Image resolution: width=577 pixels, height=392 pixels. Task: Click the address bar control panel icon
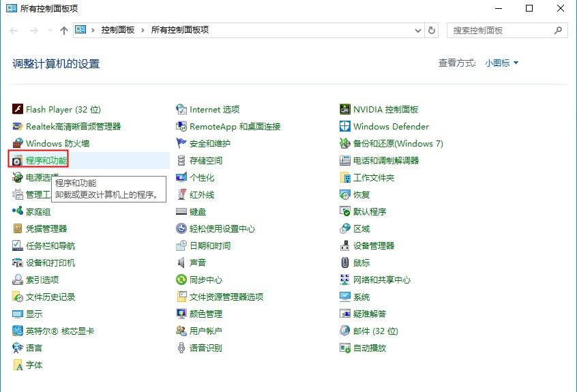point(80,30)
